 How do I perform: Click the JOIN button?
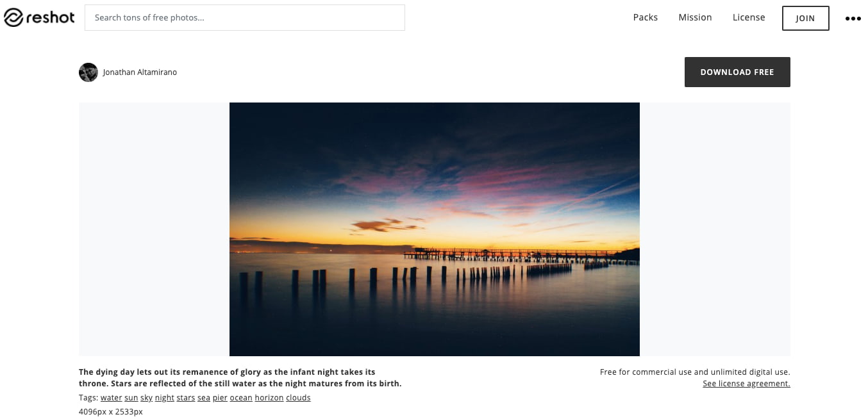coord(805,19)
